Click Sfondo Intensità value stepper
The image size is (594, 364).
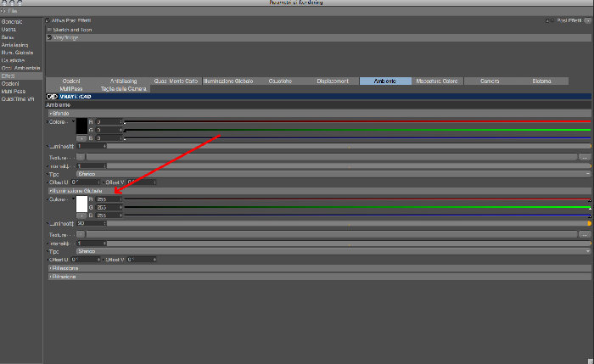pyautogui.click(x=105, y=166)
